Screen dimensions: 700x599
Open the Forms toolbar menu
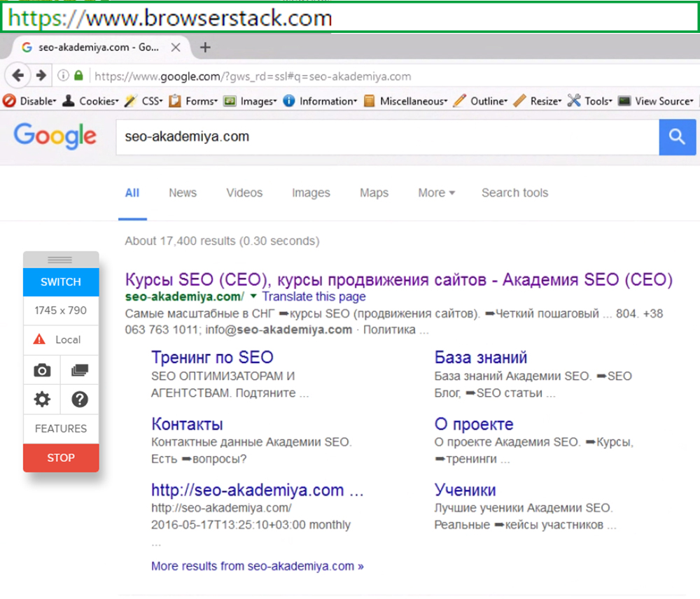click(x=193, y=101)
